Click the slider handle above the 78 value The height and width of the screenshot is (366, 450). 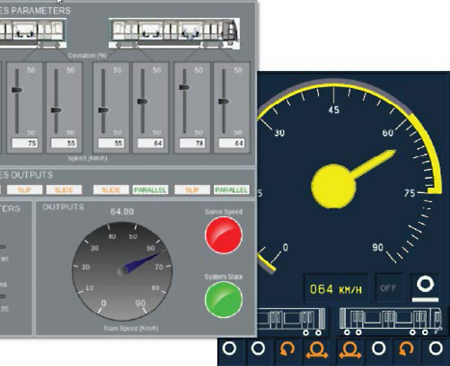tap(184, 87)
